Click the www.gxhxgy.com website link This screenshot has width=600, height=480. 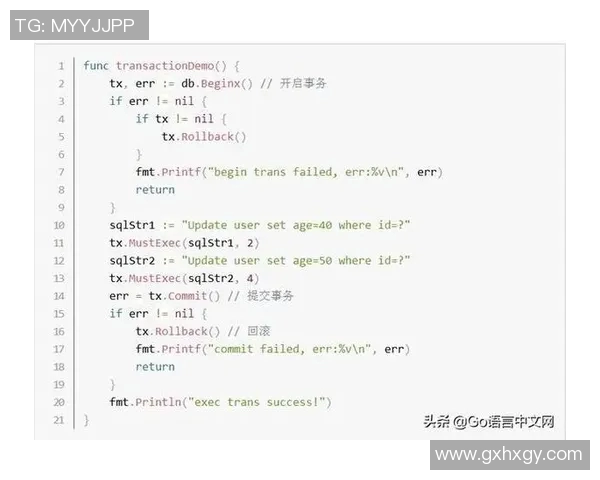point(509,454)
